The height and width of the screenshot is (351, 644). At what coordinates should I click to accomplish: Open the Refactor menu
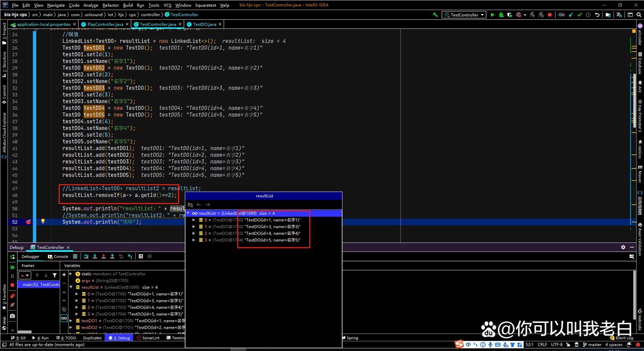coord(111,5)
